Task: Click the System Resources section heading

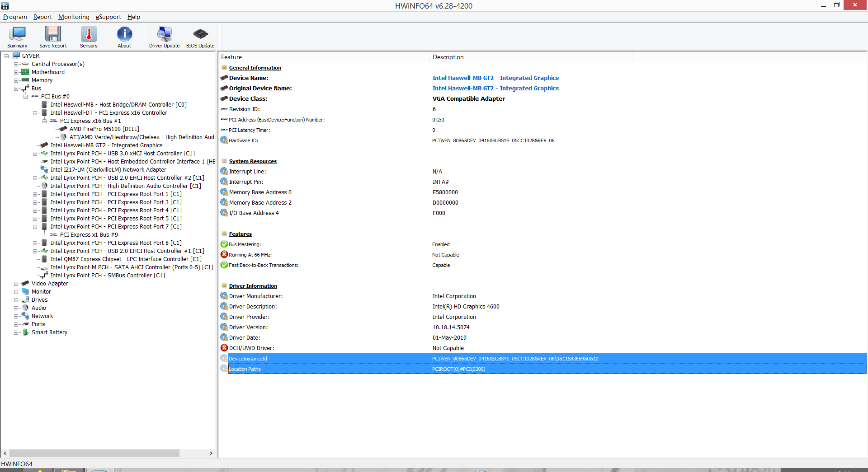Action: coord(253,161)
